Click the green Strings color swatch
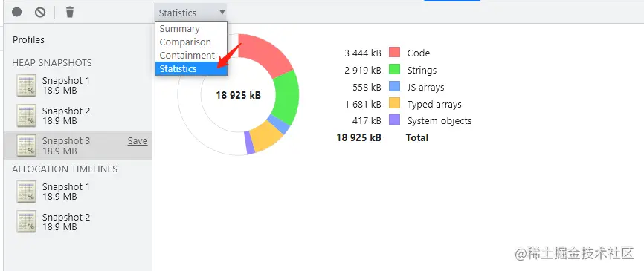 click(x=394, y=69)
